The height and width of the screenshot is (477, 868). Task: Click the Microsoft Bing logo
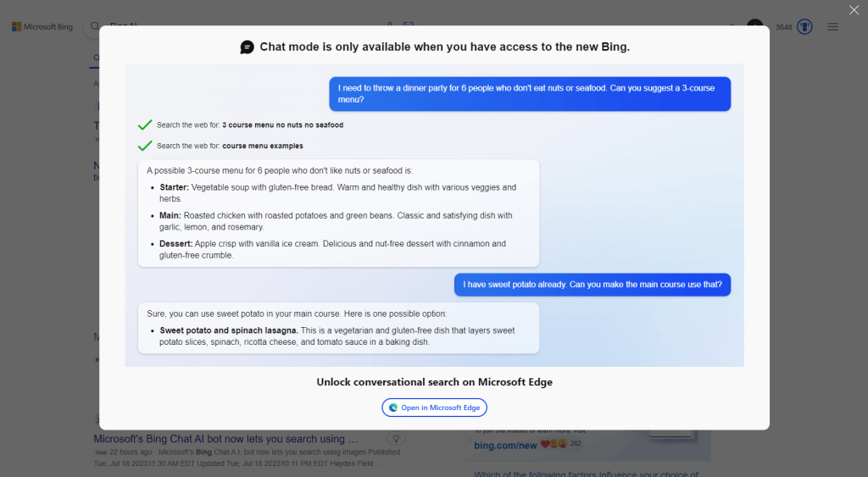42,27
